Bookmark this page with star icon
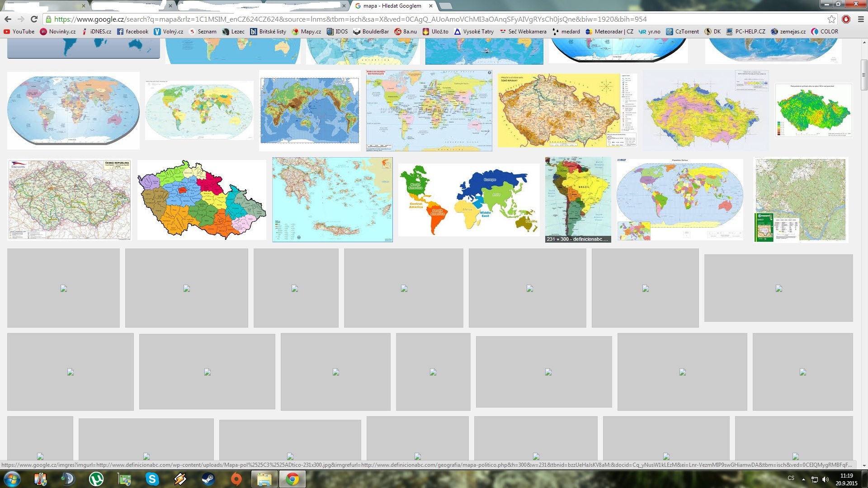The image size is (868, 488). [x=831, y=19]
